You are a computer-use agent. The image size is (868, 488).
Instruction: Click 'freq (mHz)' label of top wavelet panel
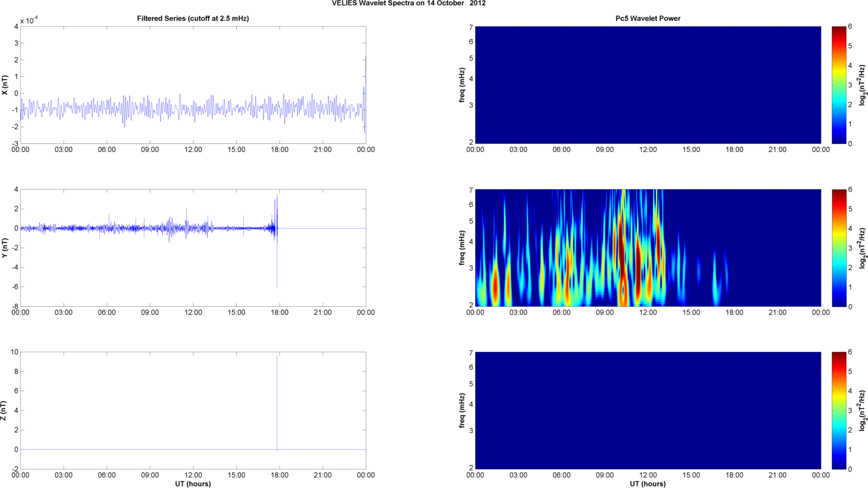pos(462,85)
